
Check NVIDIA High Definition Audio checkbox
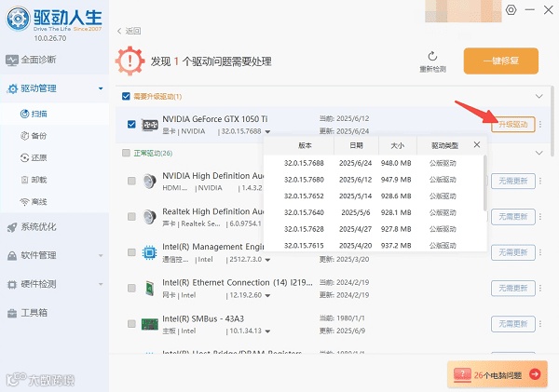pyautogui.click(x=131, y=181)
